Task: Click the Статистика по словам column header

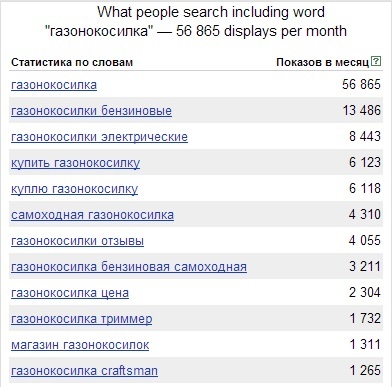Action: pos(72,62)
